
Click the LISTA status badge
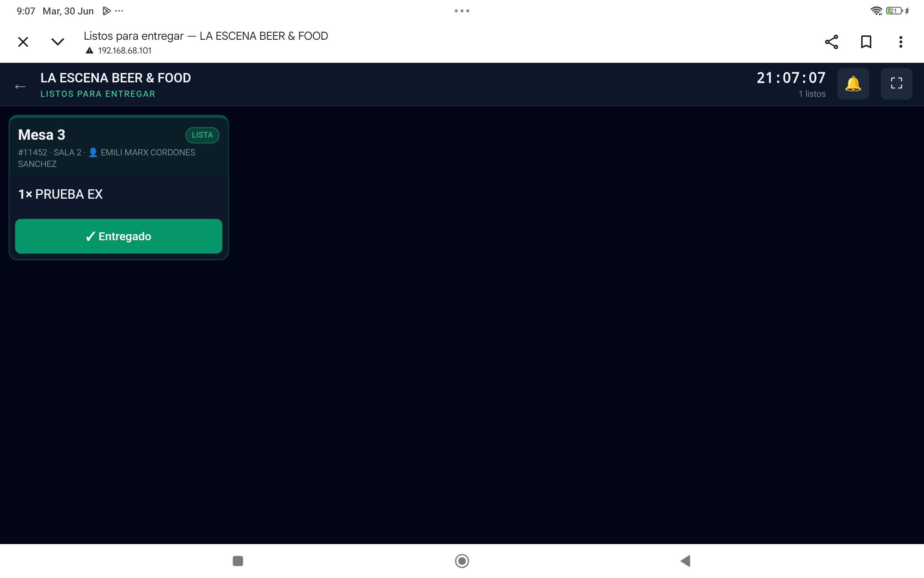click(x=202, y=135)
